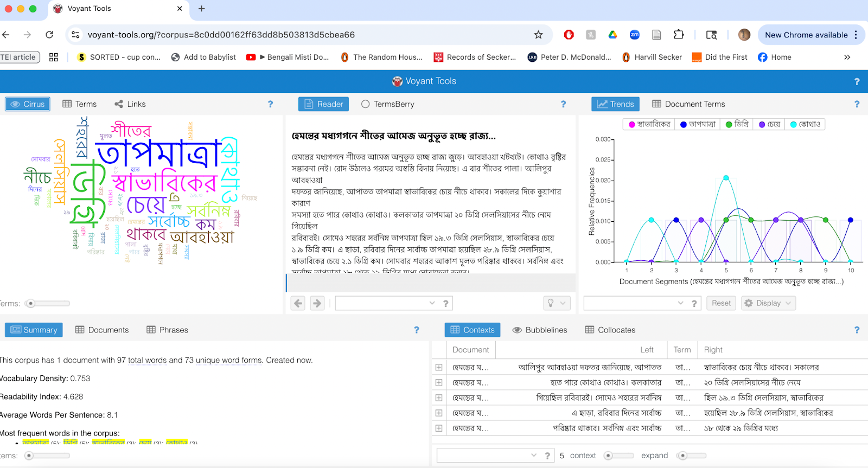Click the Voyant Tools help question mark in header
868x468 pixels.
[x=857, y=81]
